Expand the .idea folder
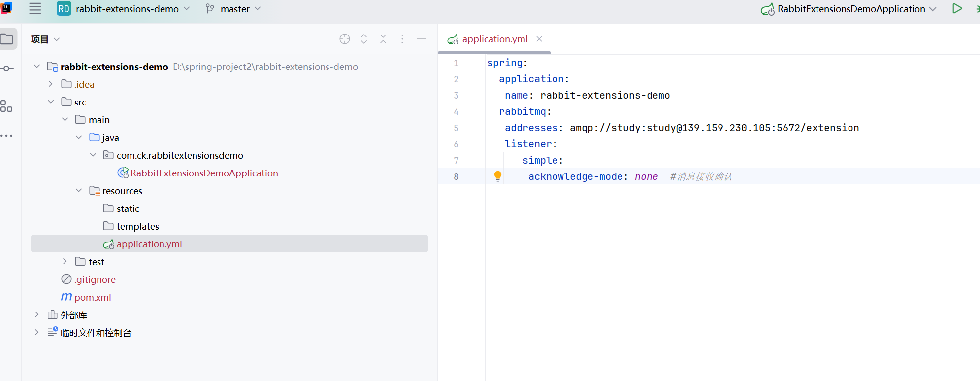Image resolution: width=980 pixels, height=381 pixels. tap(50, 84)
